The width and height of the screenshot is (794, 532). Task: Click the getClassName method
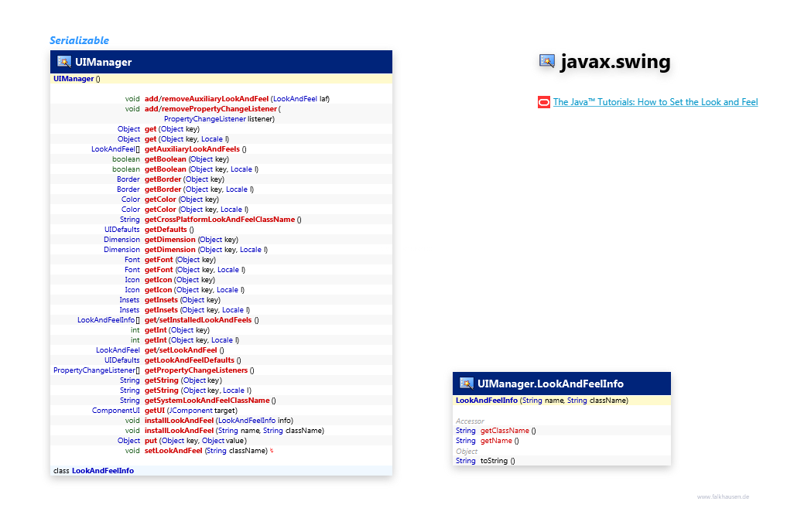505,431
